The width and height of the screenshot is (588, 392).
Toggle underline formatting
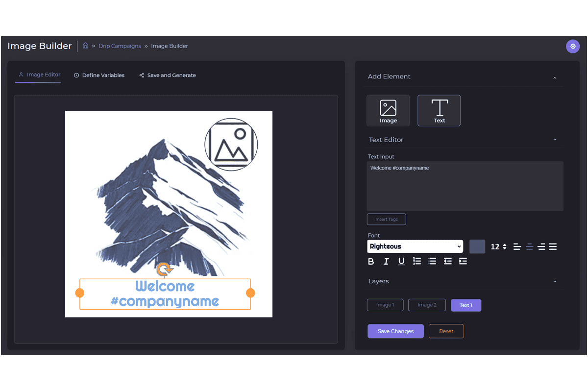[x=401, y=261]
